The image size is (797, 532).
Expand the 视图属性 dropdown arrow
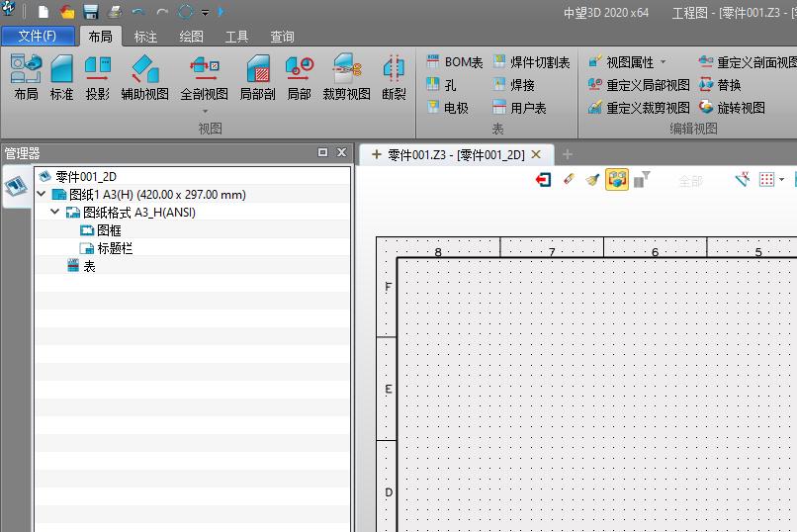(x=663, y=62)
